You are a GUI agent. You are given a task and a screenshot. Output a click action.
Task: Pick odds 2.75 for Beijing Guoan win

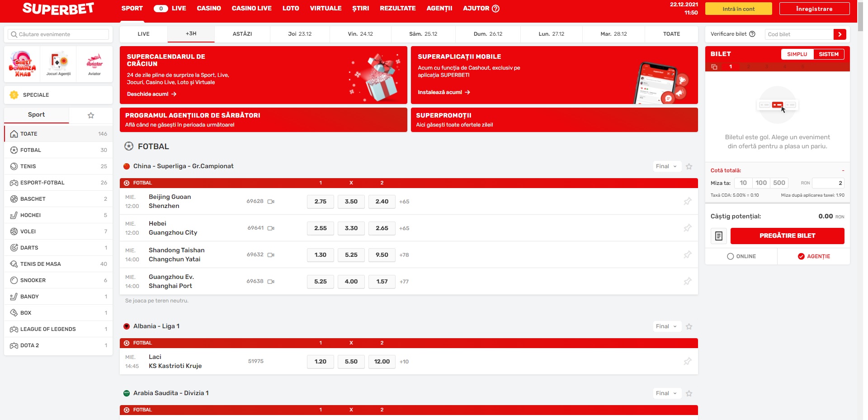click(321, 202)
